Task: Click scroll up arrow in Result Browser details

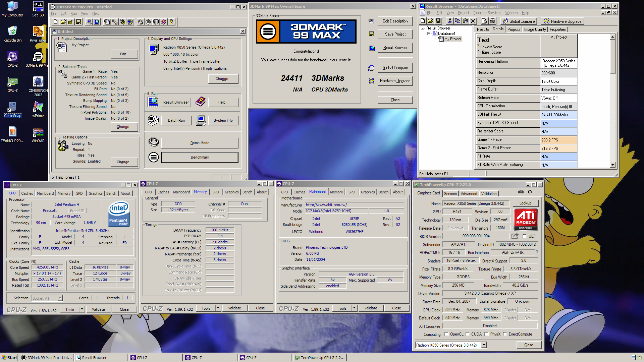Action: click(613, 37)
